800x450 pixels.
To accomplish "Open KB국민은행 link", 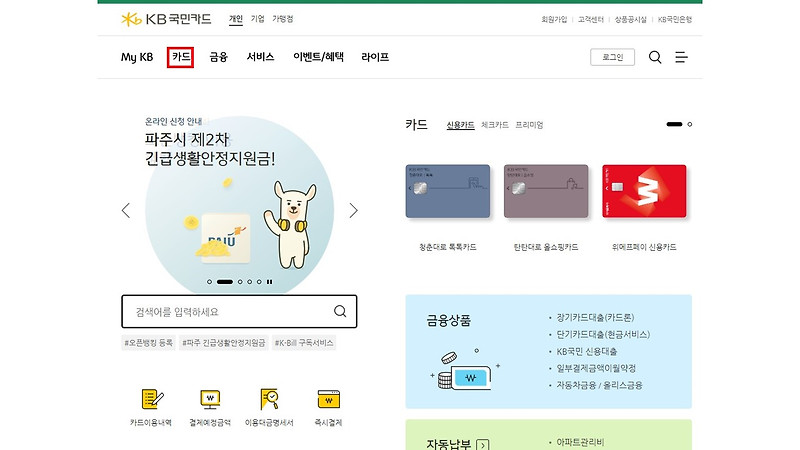I will click(674, 19).
